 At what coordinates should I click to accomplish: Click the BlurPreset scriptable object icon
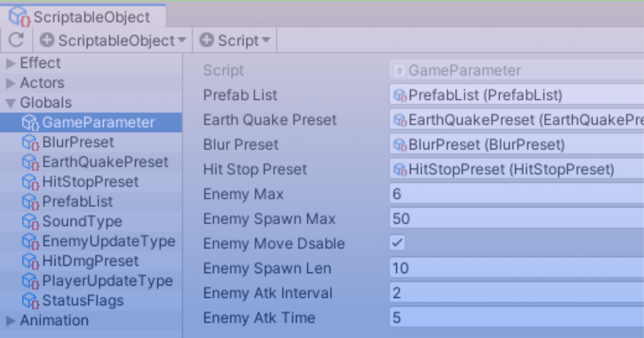(30, 143)
